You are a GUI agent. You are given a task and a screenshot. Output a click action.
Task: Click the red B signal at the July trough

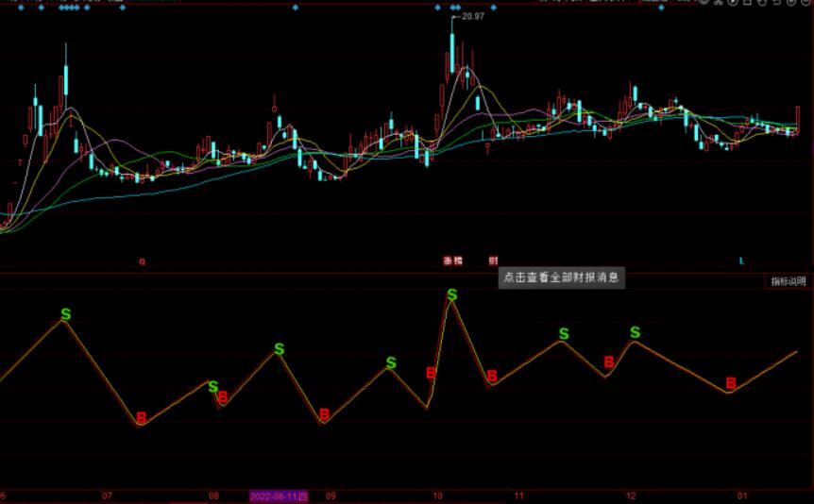[x=141, y=417]
